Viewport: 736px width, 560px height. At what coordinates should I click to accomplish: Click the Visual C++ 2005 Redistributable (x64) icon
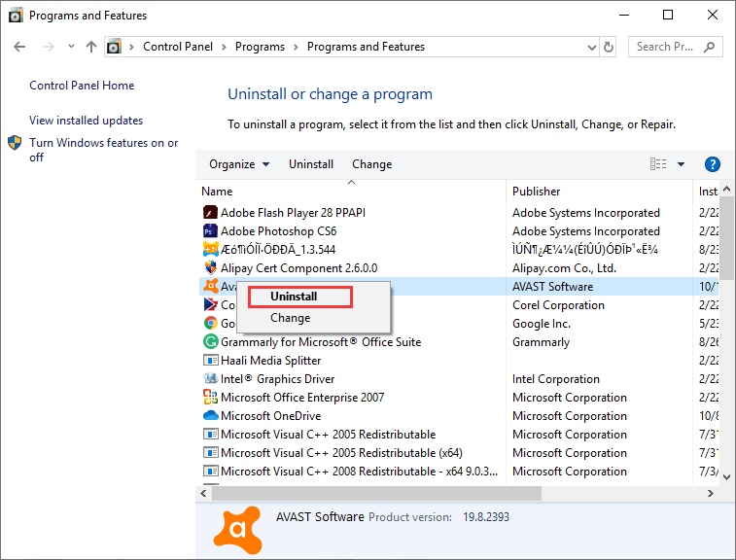(210, 452)
